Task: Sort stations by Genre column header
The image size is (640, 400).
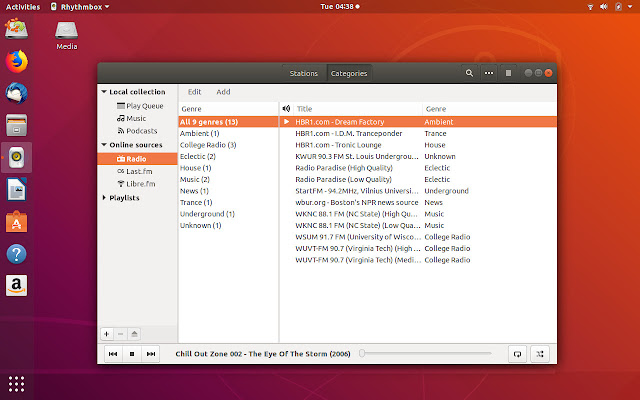Action: pyautogui.click(x=489, y=109)
